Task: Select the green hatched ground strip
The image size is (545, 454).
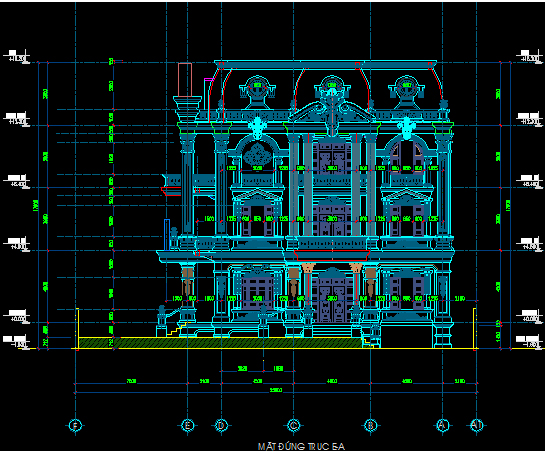Action: click(220, 343)
